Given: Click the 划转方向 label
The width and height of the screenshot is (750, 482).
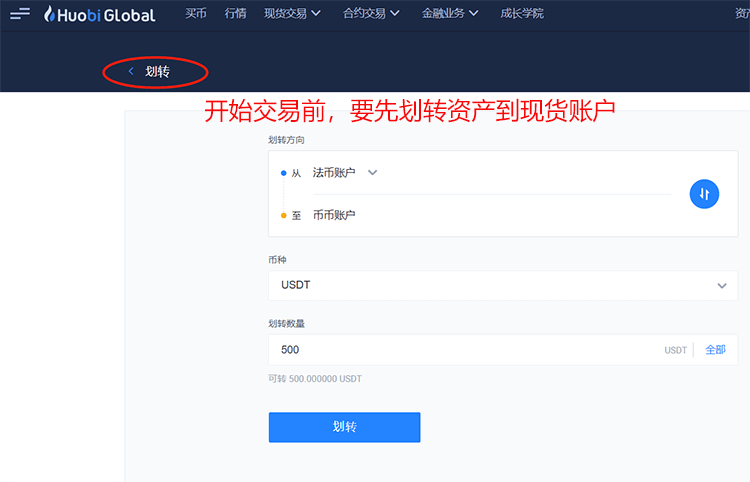Looking at the screenshot, I should (286, 140).
